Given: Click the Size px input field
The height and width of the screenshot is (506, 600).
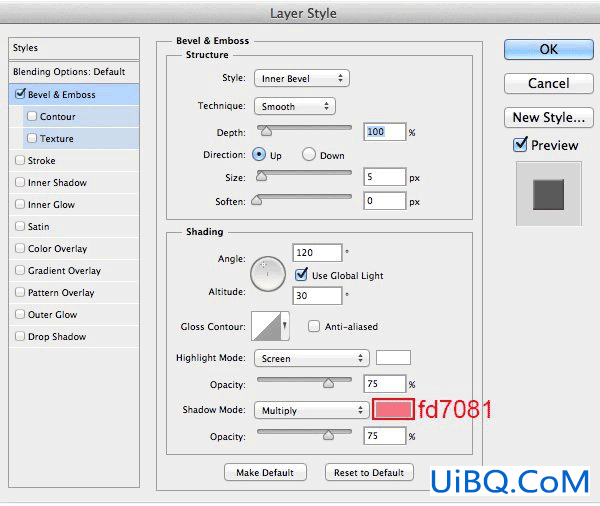Looking at the screenshot, I should click(x=384, y=177).
